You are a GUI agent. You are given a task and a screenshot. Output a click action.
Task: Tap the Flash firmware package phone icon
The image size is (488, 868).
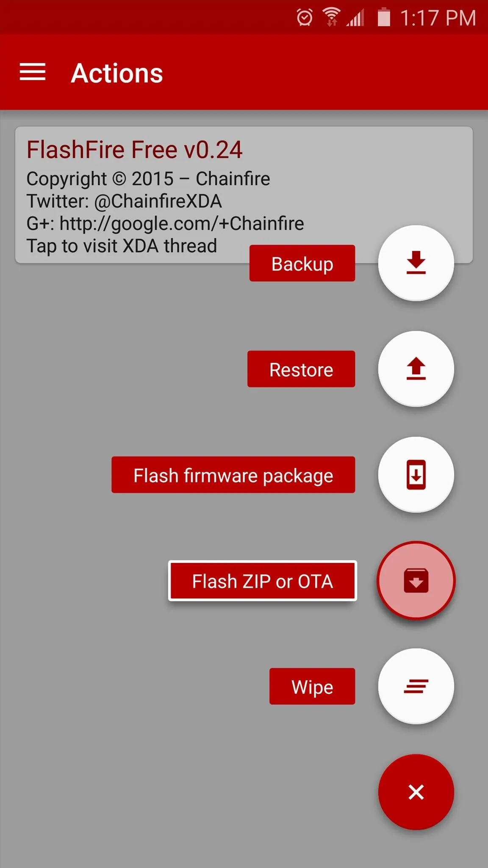(416, 475)
